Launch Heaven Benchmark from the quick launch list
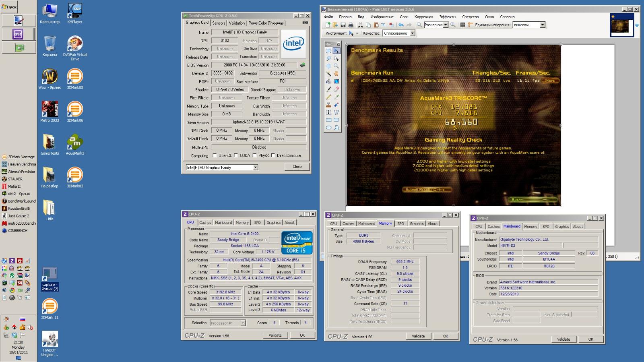 point(19,164)
